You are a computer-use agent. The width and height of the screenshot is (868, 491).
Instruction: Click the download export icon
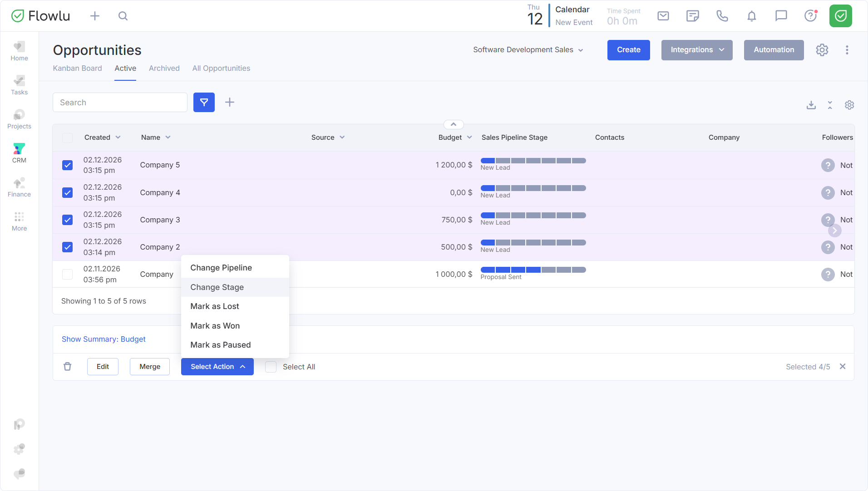point(811,105)
